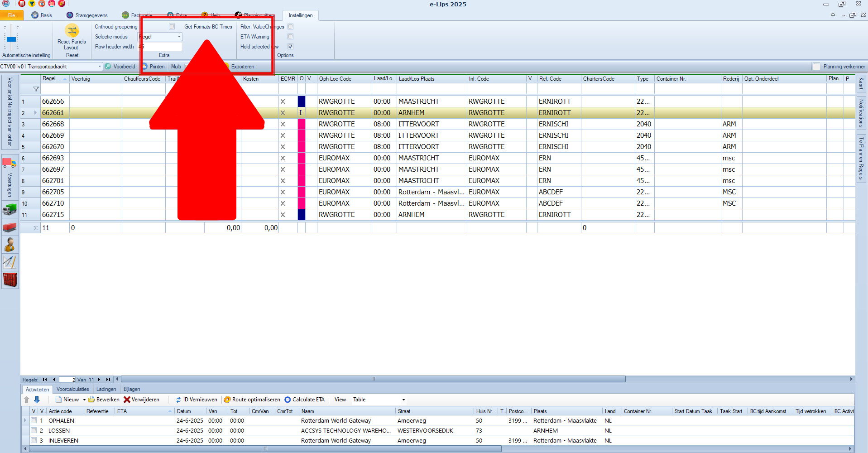Switch to the Ladingen tab
Screen dimensions: 868x453
tap(106, 389)
